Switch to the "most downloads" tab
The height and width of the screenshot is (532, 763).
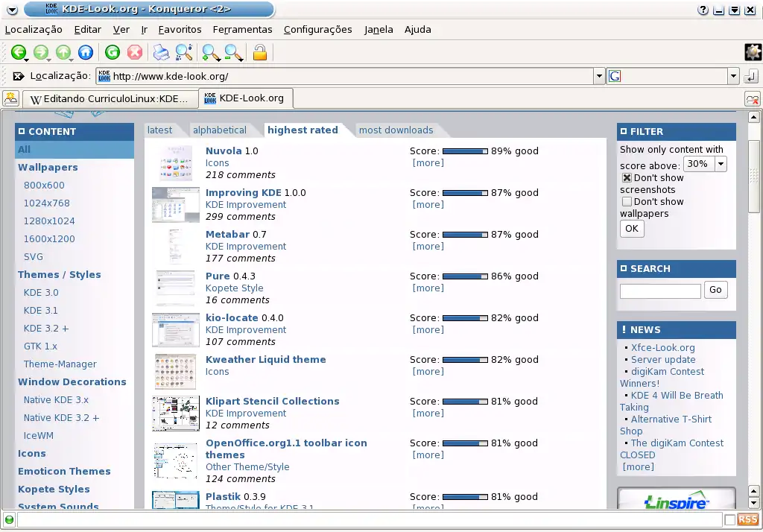pyautogui.click(x=396, y=130)
